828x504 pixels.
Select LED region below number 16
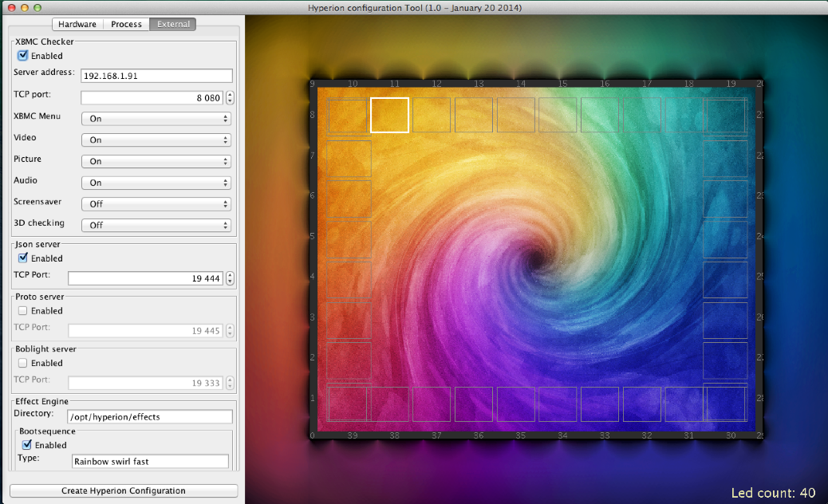pos(600,115)
